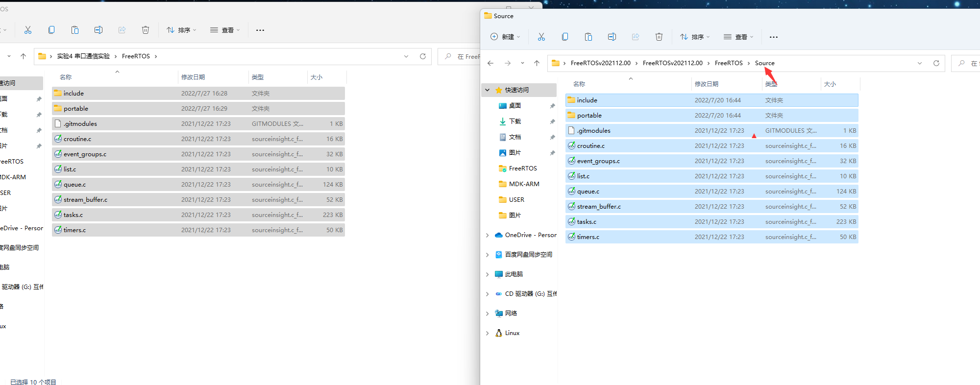Open 排序 sort dropdown in Source window

(694, 37)
